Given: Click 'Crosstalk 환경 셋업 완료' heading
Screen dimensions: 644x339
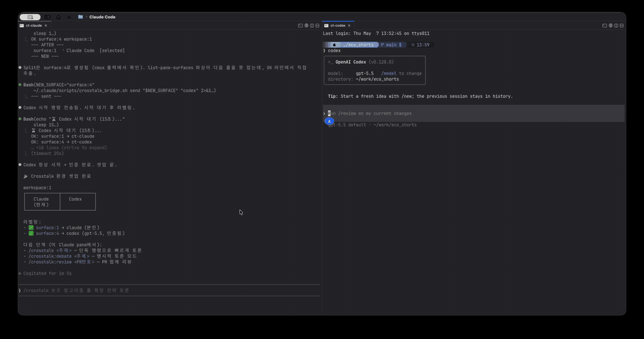Looking at the screenshot, I should click(x=61, y=177).
